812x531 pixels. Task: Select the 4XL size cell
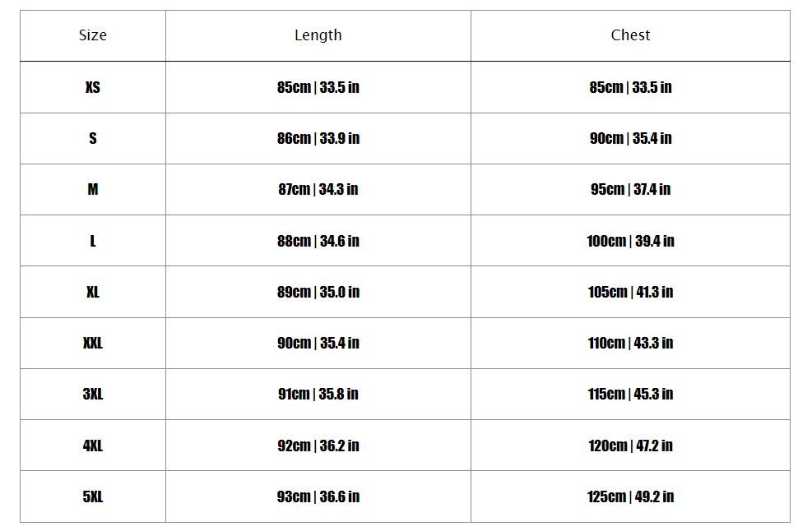(93, 446)
